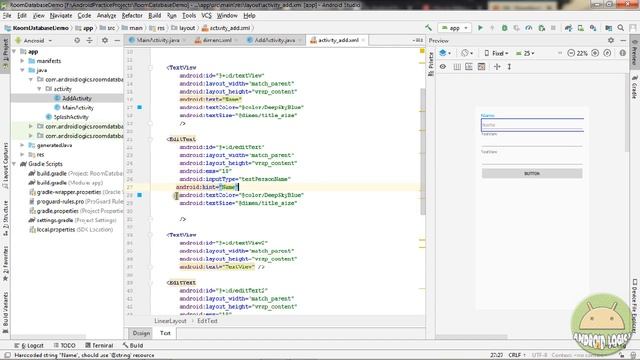Zoom in the layout preview

[x=595, y=53]
